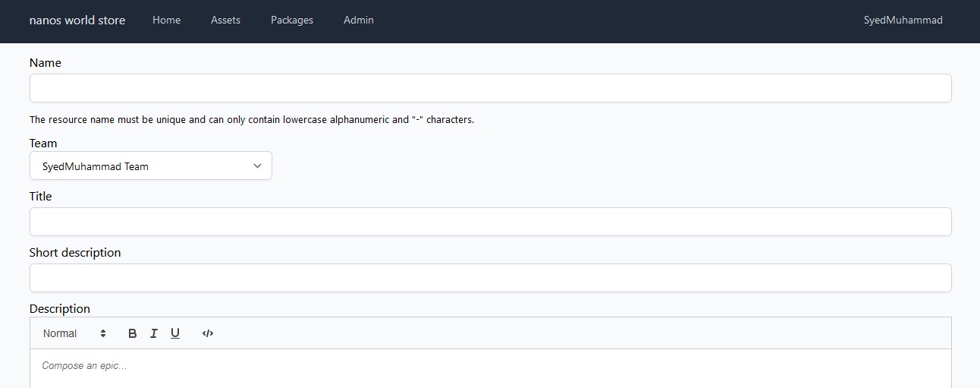This screenshot has width=980, height=388.
Task: Click the "Compose an epic..." editor area
Action: [x=490, y=367]
